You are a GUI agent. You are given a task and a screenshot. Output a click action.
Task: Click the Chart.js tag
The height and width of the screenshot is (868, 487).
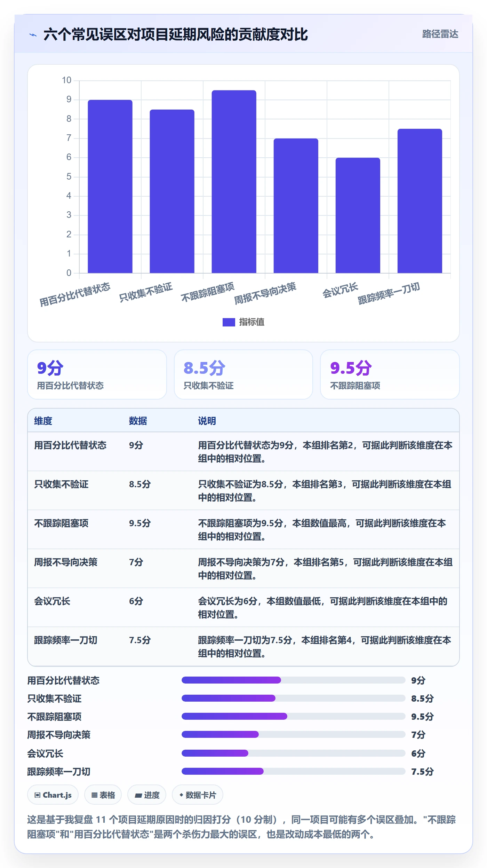(53, 795)
